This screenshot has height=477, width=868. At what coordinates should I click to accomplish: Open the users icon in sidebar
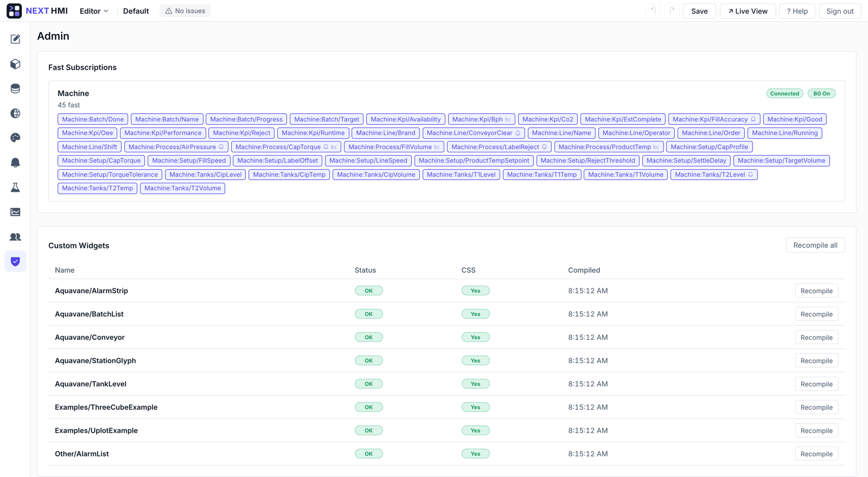coord(15,237)
